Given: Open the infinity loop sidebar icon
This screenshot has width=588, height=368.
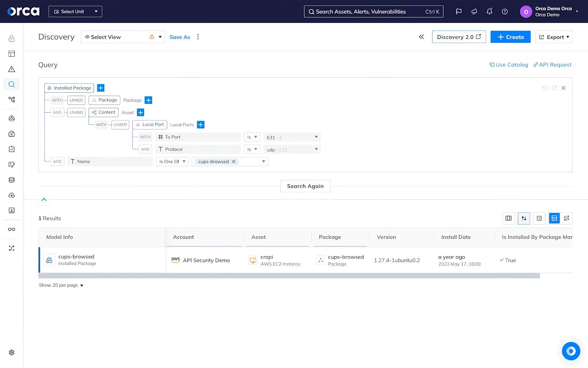Looking at the screenshot, I should (12, 229).
